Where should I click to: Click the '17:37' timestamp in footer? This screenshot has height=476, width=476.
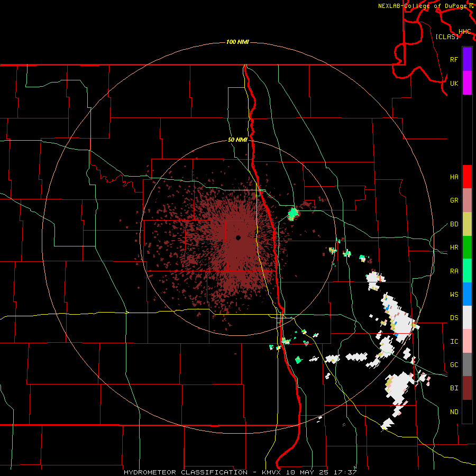[344, 472]
